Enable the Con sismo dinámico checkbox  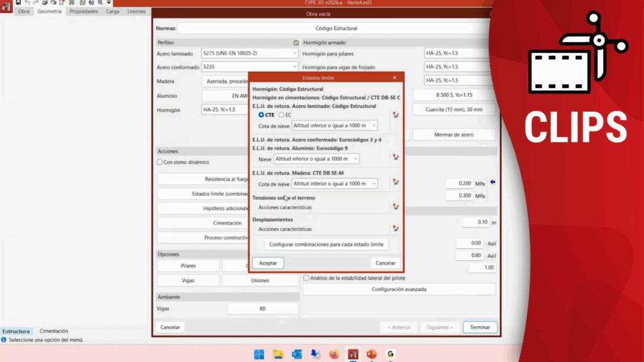[160, 162]
